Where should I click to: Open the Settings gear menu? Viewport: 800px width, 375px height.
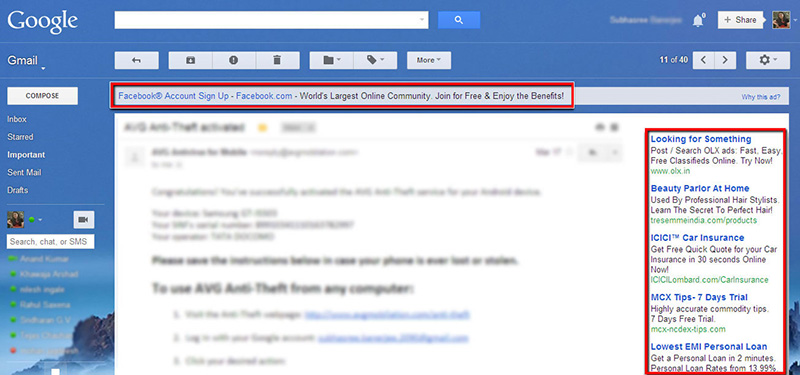pos(768,60)
